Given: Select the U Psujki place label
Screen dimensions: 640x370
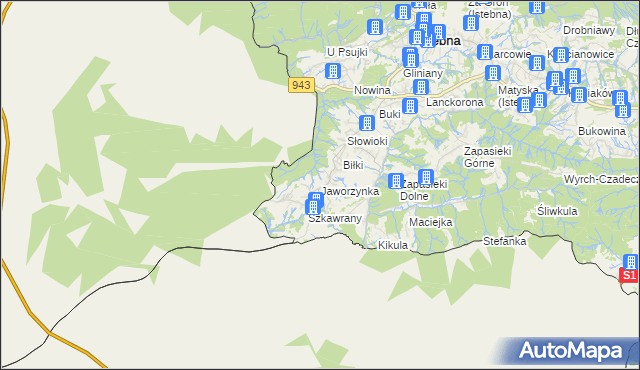Looking at the screenshot, I should [347, 52].
